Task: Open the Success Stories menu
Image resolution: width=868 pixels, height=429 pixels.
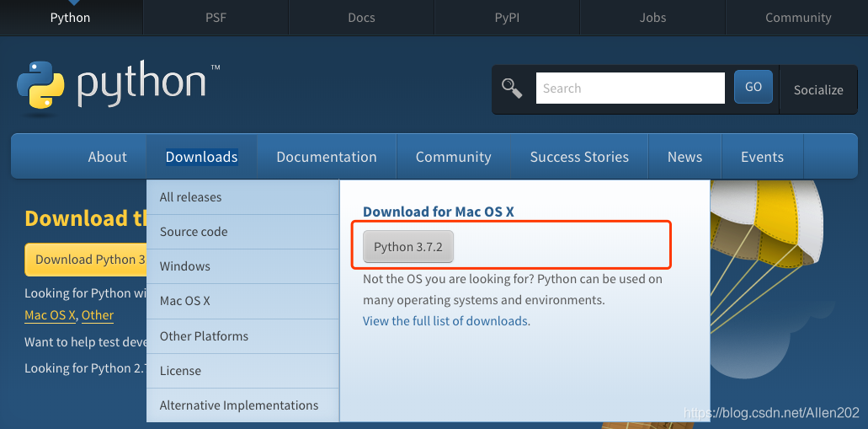Action: click(579, 157)
